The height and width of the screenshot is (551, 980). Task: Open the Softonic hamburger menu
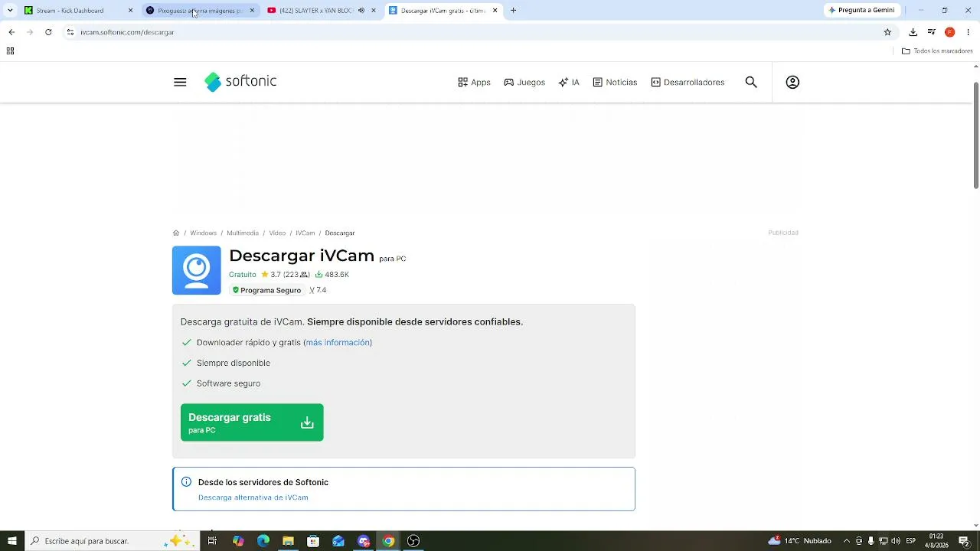click(x=180, y=82)
